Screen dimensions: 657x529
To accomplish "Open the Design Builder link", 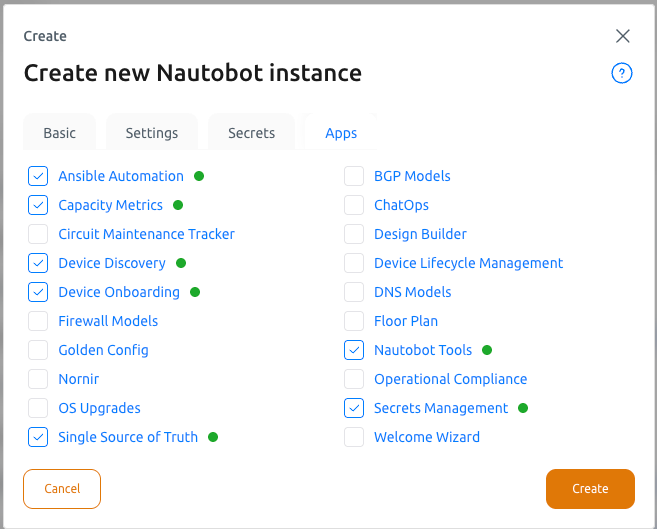I will click(420, 234).
